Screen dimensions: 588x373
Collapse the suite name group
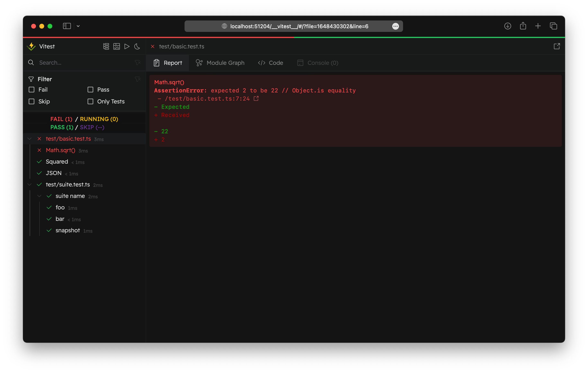[39, 196]
